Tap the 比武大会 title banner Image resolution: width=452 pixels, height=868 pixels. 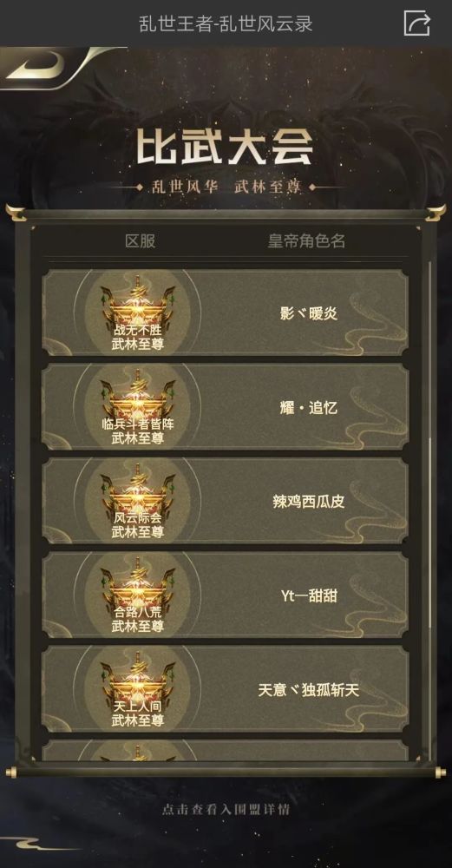coord(226,147)
